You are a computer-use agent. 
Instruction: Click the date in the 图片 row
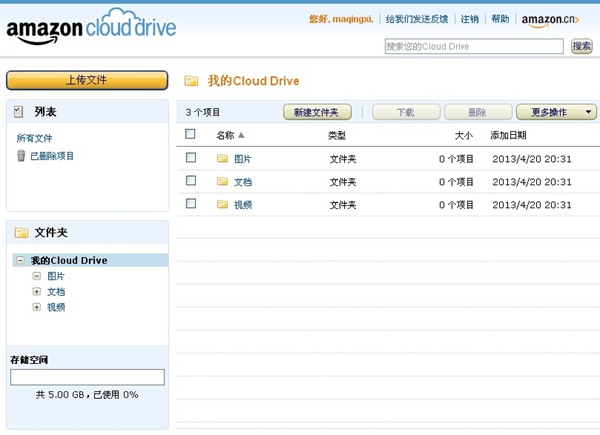(532, 159)
